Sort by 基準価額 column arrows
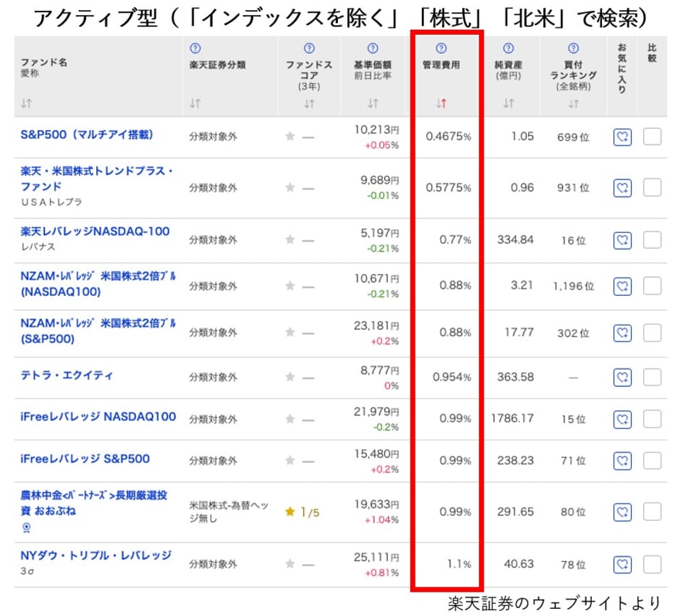 372,103
